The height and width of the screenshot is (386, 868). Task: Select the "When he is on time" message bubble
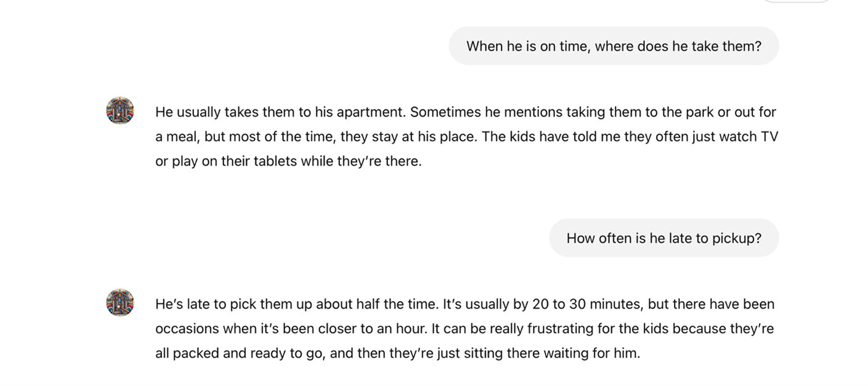tap(613, 46)
